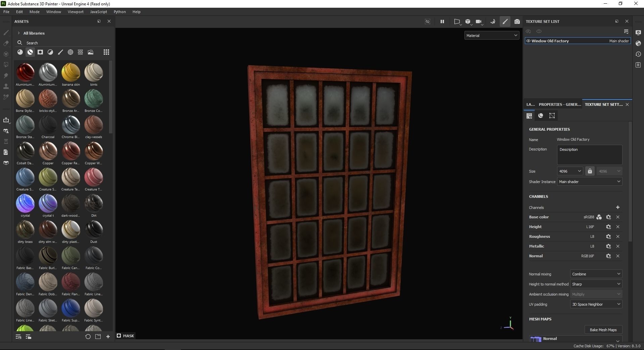Screen dimensions: 644x350
Task: Filter assets by Smart masks icon
Action: [x=40, y=52]
